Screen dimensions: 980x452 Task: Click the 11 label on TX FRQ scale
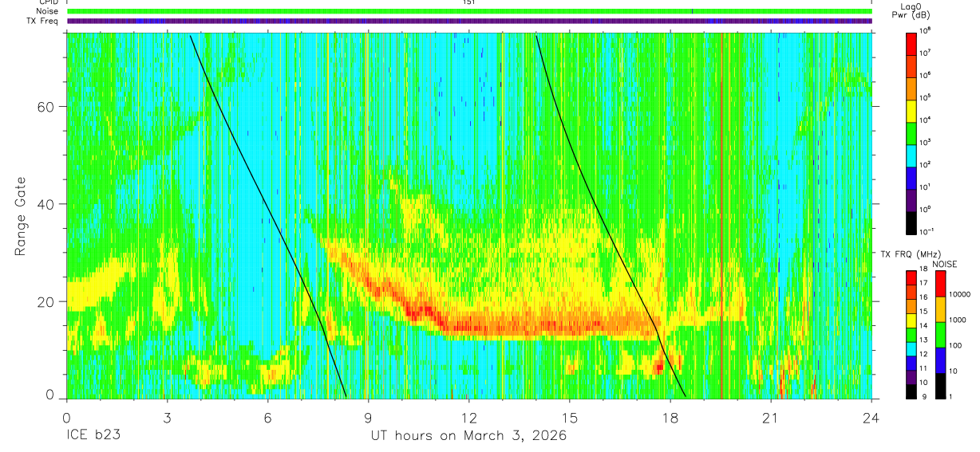click(923, 368)
